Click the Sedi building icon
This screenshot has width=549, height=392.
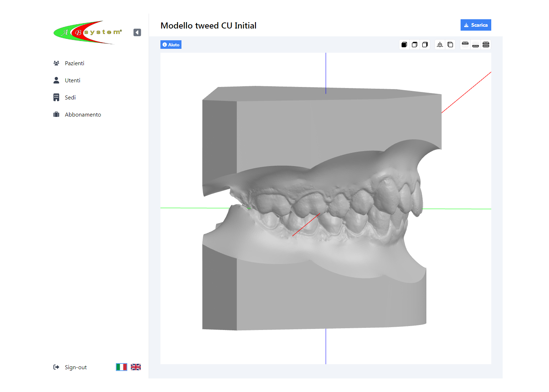(x=56, y=97)
